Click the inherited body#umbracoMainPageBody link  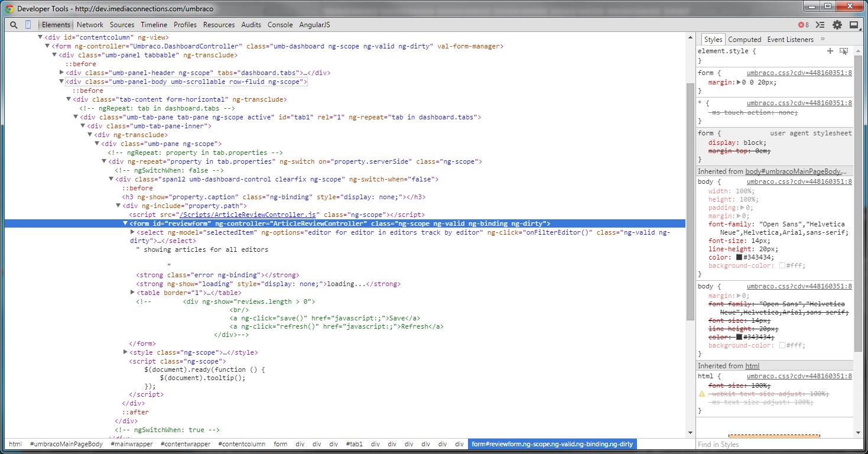coord(796,171)
